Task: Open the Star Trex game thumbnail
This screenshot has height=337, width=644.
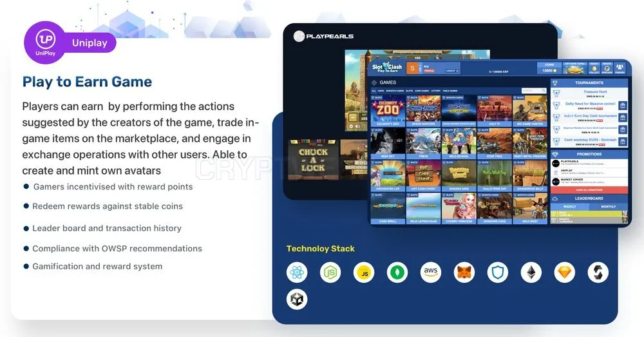Action: (x=495, y=143)
